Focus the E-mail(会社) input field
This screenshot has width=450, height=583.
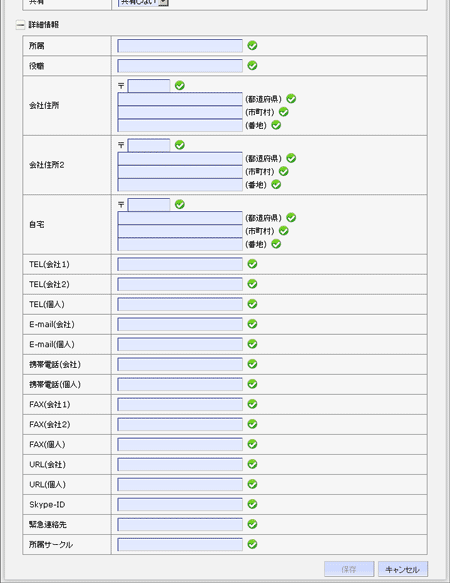point(180,324)
